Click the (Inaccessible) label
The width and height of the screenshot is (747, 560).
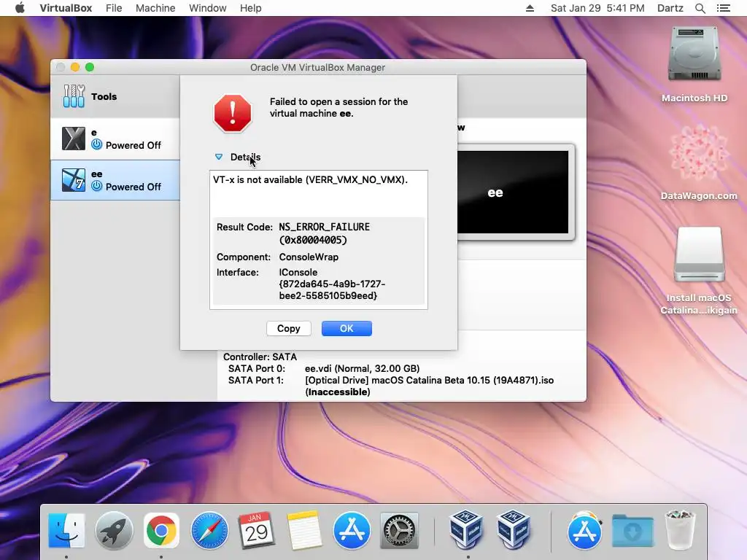pos(338,392)
